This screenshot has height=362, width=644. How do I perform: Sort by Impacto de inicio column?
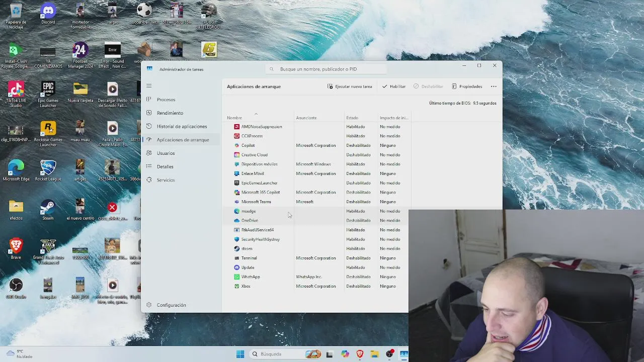point(394,118)
